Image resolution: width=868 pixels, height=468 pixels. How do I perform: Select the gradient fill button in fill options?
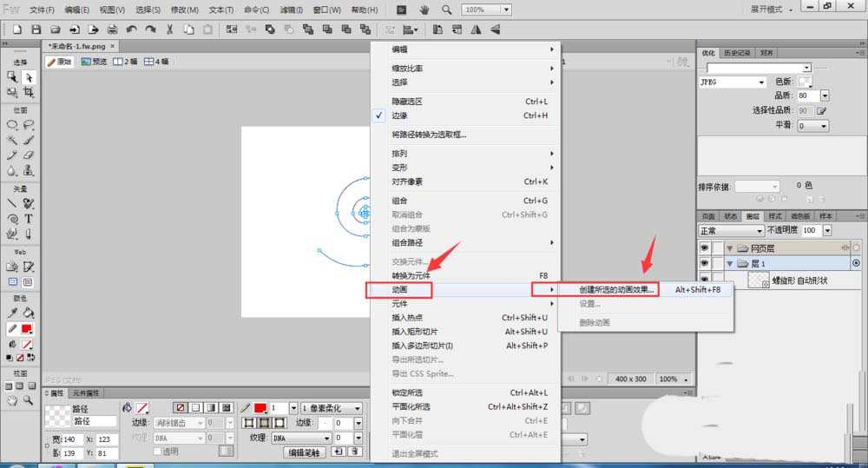pyautogui.click(x=211, y=407)
